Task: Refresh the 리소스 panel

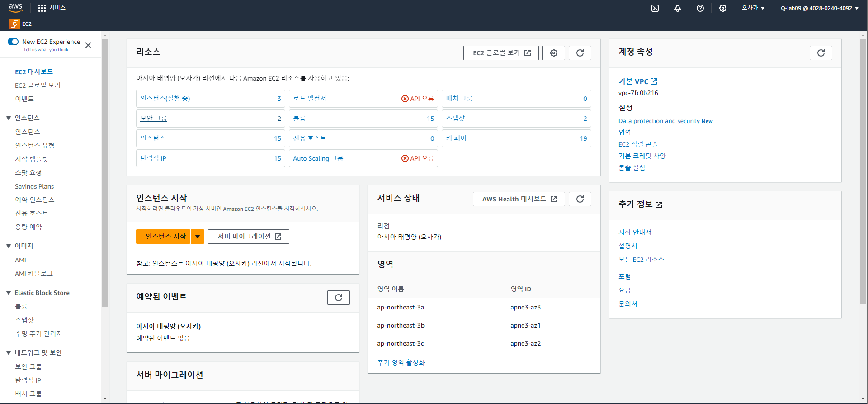Action: click(x=580, y=53)
